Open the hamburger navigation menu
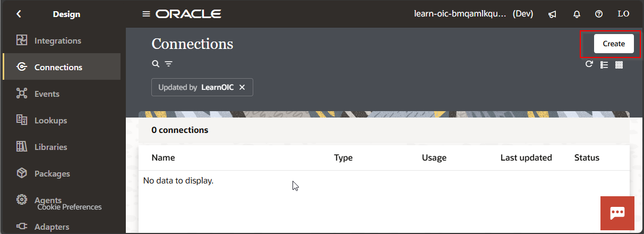Viewport: 644px width, 234px height. coord(147,14)
